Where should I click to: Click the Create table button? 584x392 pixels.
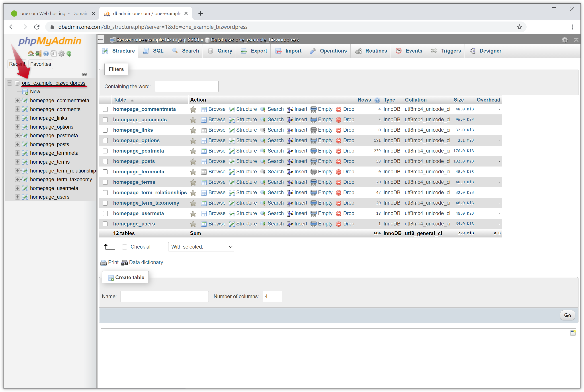tap(126, 277)
